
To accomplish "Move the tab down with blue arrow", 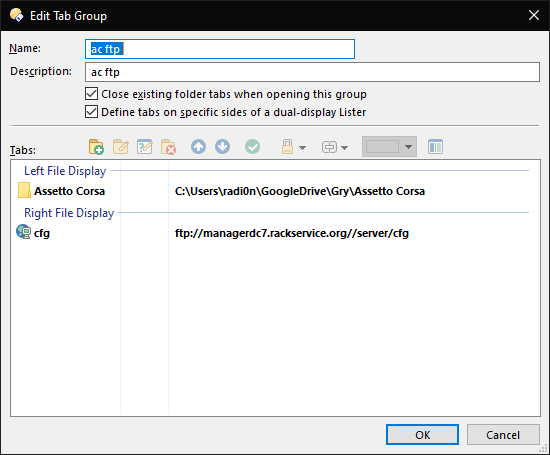I will point(222,147).
